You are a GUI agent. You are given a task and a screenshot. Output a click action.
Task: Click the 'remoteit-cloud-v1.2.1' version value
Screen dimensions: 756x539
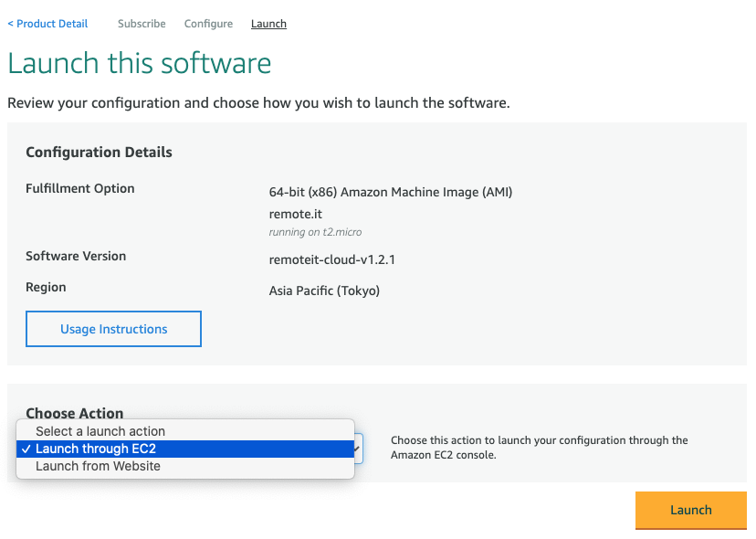[x=332, y=259]
